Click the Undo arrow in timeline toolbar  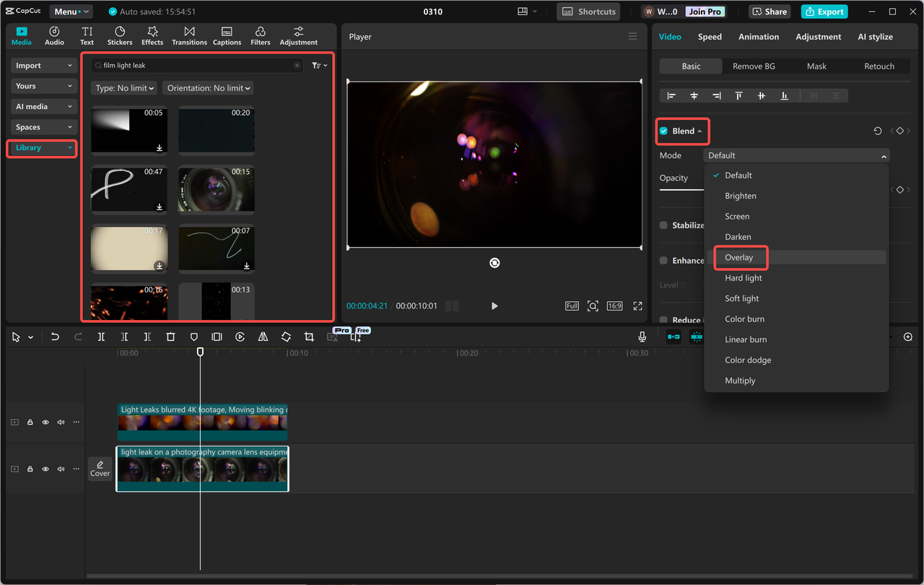click(55, 337)
